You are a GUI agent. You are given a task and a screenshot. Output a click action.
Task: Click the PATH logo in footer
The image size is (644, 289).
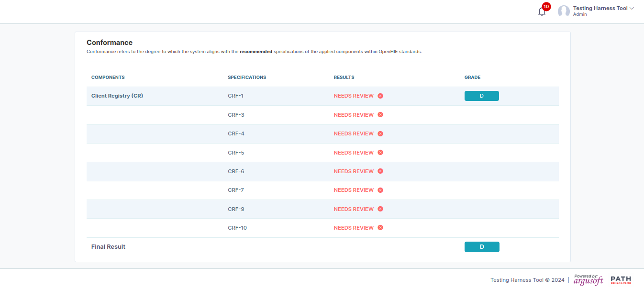click(621, 280)
